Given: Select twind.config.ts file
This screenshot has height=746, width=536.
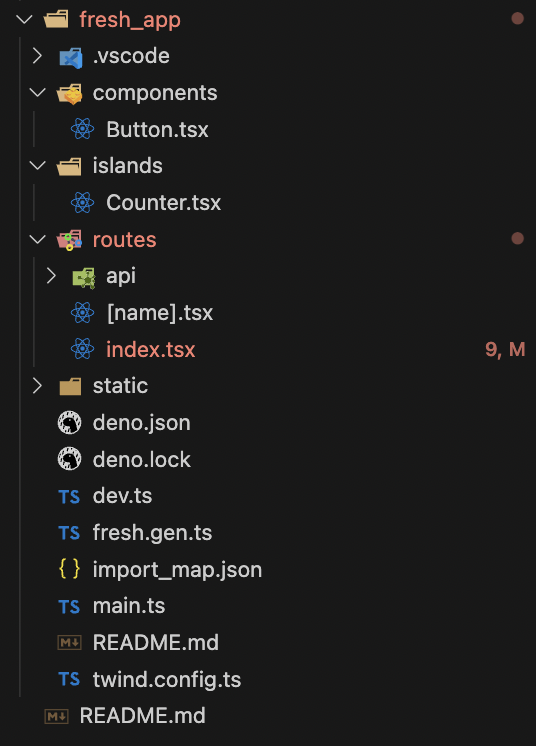Looking at the screenshot, I should tap(166, 679).
